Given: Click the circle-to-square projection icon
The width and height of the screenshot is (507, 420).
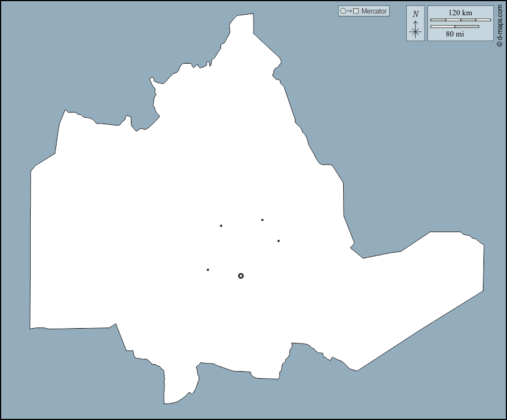Looking at the screenshot, I should point(348,11).
